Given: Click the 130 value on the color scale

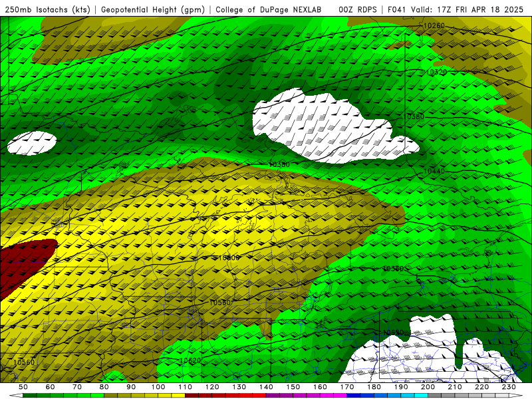Looking at the screenshot, I should (239, 387).
